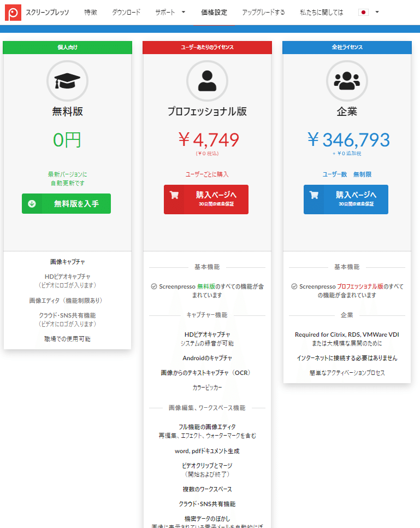Click the ¥346,793 price text
The image size is (420, 528).
(x=348, y=140)
